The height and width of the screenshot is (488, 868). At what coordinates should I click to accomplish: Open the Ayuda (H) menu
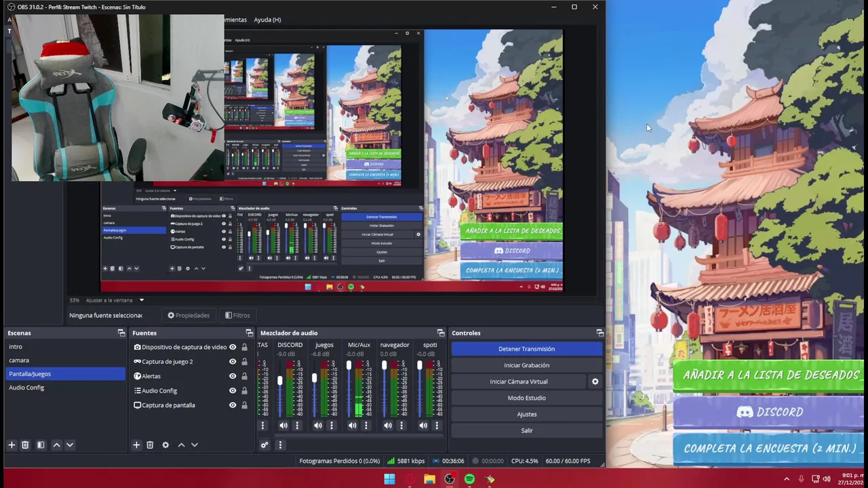pos(267,20)
